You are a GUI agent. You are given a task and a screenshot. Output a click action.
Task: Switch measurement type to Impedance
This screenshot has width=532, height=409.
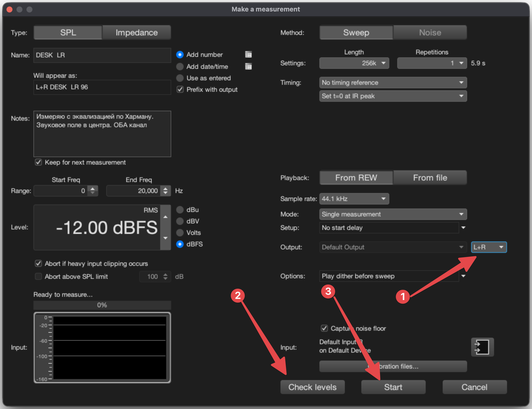pos(136,32)
